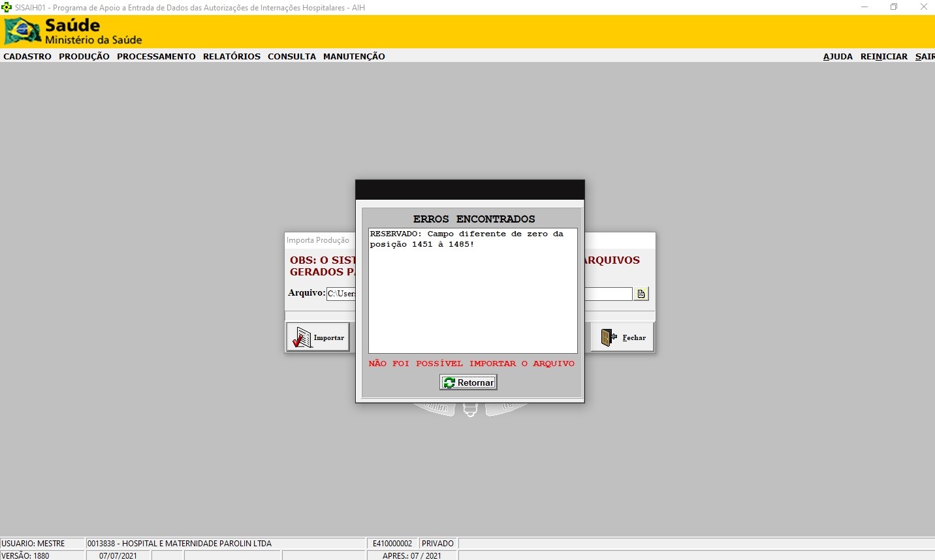Click the SISAIH01 app icon in title bar
Image resolution: width=935 pixels, height=560 pixels.
(x=7, y=7)
